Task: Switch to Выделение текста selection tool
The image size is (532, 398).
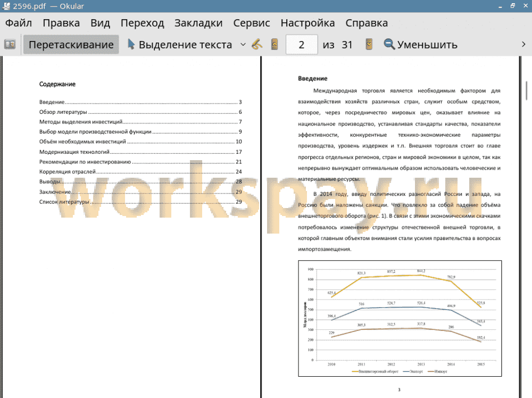Action: tap(180, 45)
